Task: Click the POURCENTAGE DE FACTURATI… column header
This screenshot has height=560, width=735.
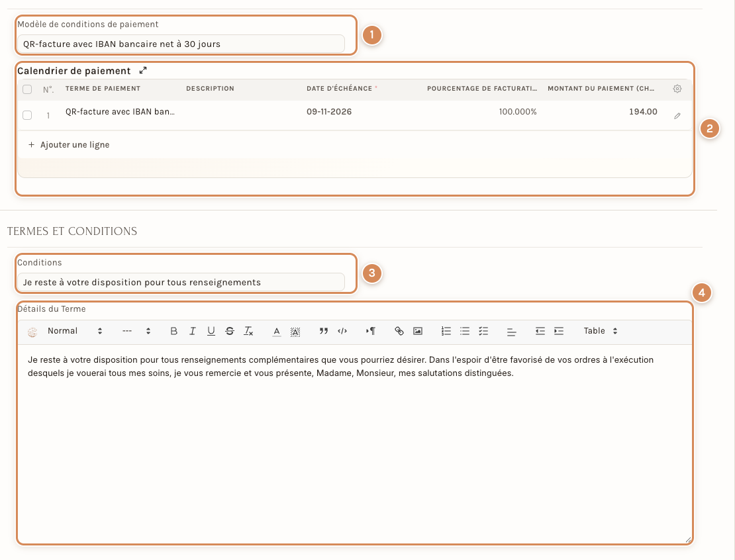Action: [482, 89]
